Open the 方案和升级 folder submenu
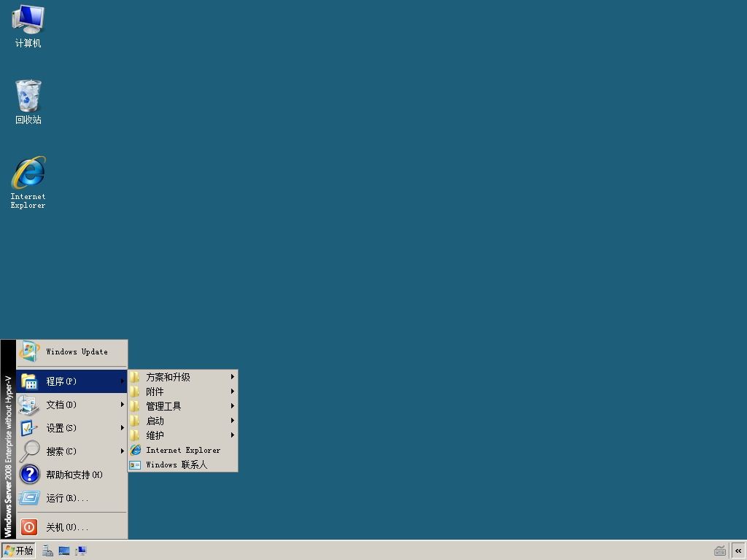 (x=183, y=377)
